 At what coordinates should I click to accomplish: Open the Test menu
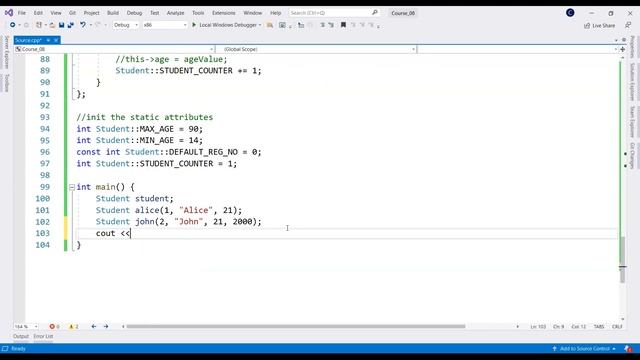154,13
